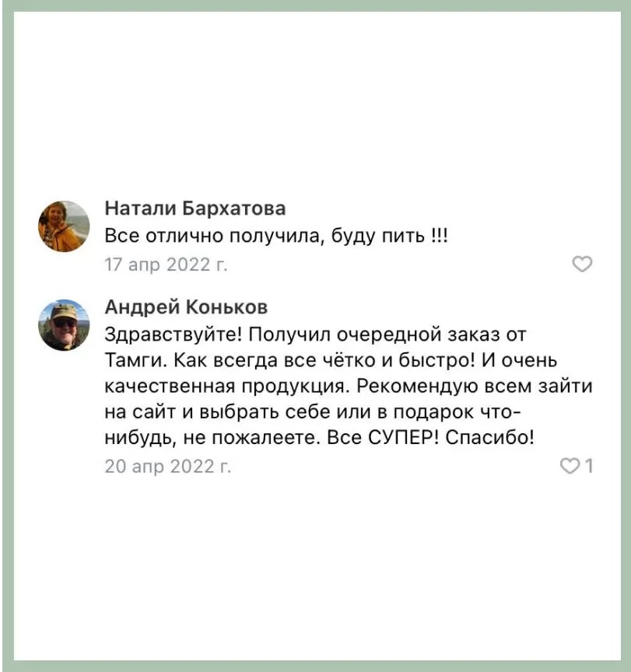Click the like count number 1
Image resolution: width=631 pixels, height=672 pixels.
[x=589, y=466]
